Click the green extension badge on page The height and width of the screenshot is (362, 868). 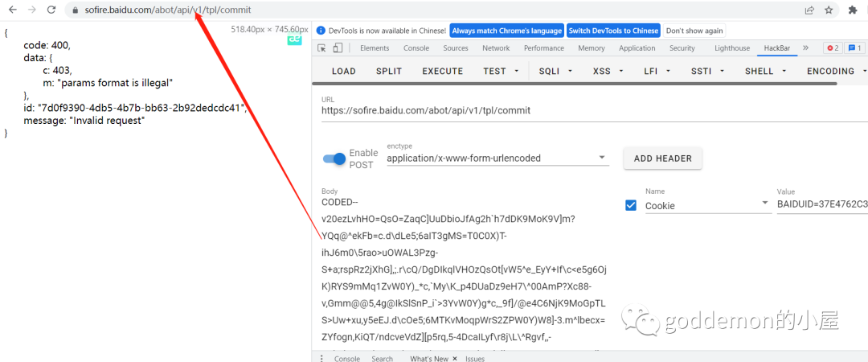pos(294,39)
